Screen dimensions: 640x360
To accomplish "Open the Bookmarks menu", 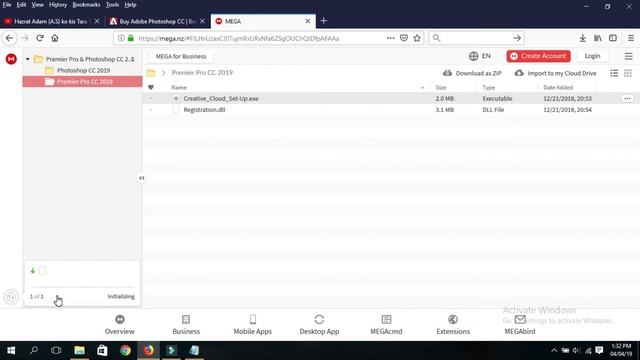I will click(86, 5).
